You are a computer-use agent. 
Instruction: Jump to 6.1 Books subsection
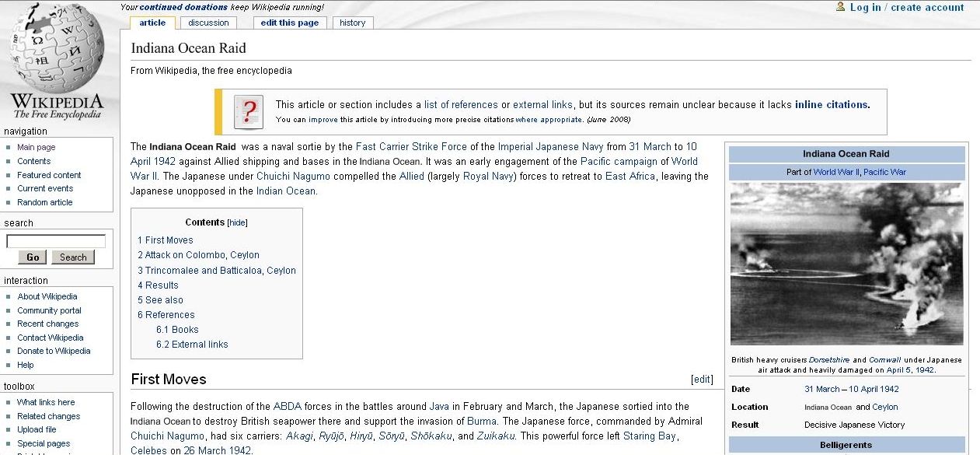point(177,330)
